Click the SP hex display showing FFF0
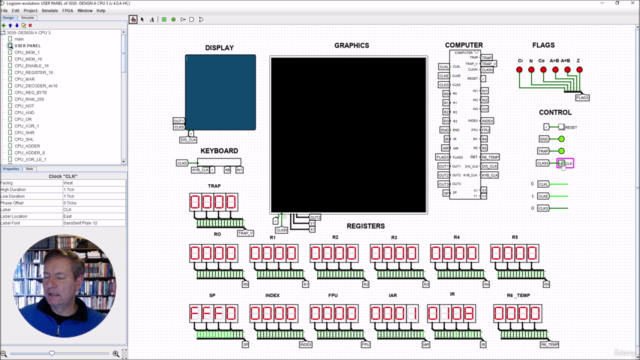 pos(213,313)
